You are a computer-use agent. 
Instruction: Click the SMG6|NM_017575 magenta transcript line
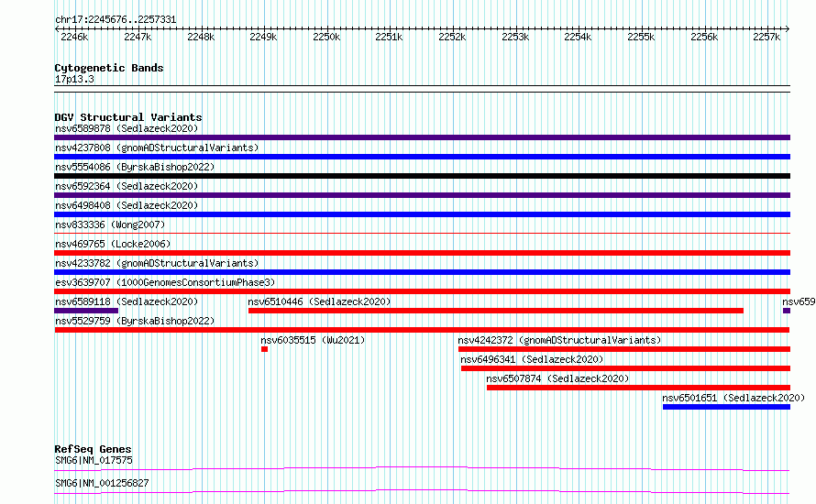click(x=422, y=468)
